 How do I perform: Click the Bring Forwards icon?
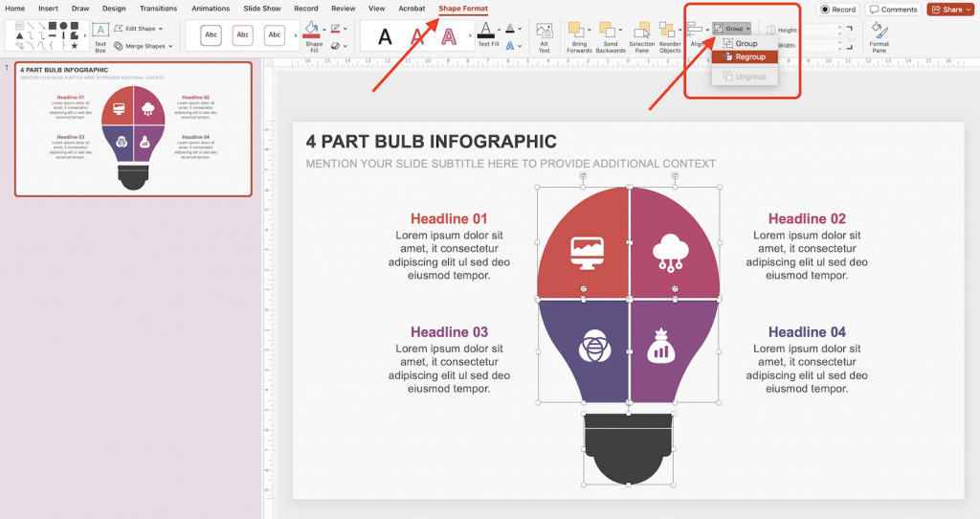click(579, 36)
